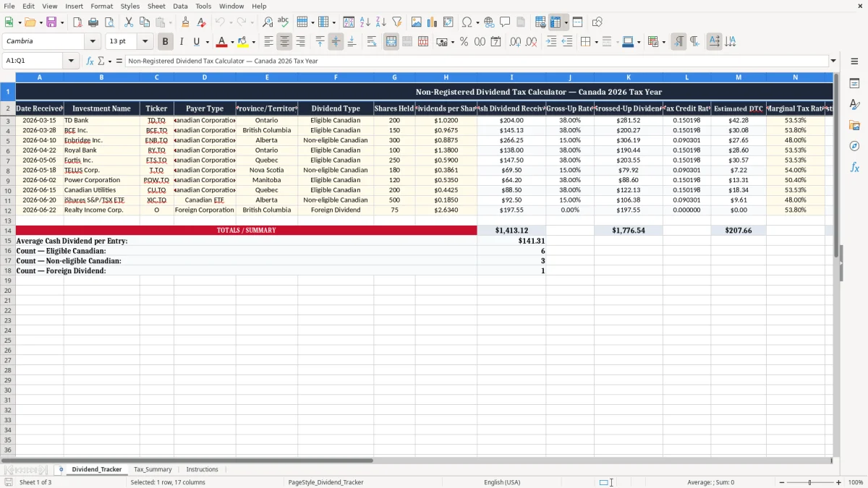Viewport: 868px width, 488px height.
Task: Click the Print icon
Action: [93, 22]
